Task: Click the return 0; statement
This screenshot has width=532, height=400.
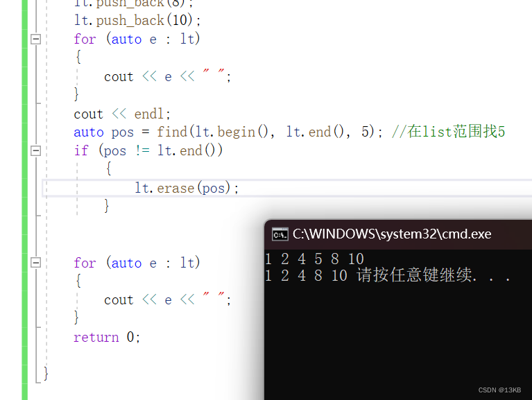Action: point(107,337)
